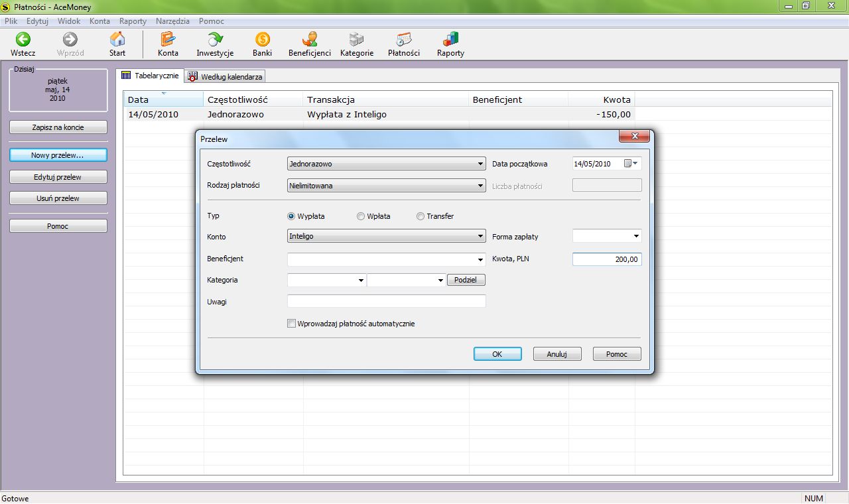Viewport: 849px width, 504px height.
Task: Click the Uwagi notes field
Action: pyautogui.click(x=387, y=302)
